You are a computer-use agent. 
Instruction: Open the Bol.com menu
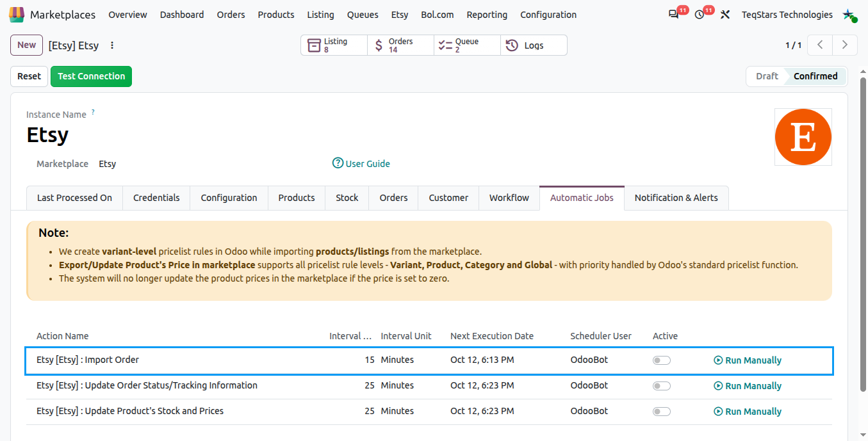click(x=438, y=15)
